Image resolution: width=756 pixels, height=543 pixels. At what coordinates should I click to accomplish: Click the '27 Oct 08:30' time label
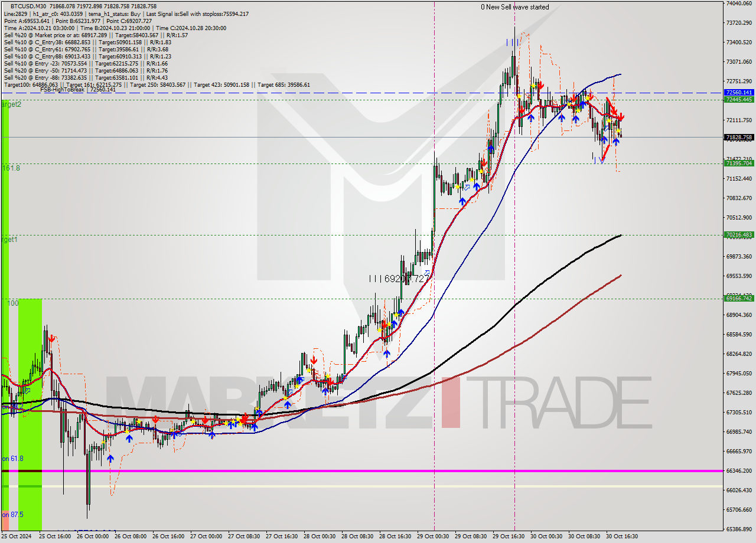pos(244,537)
